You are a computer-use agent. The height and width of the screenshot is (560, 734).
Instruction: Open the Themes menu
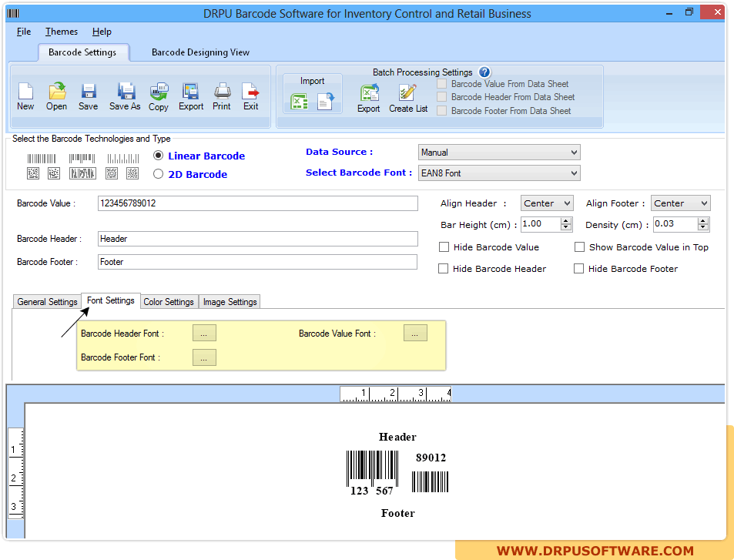(x=61, y=32)
